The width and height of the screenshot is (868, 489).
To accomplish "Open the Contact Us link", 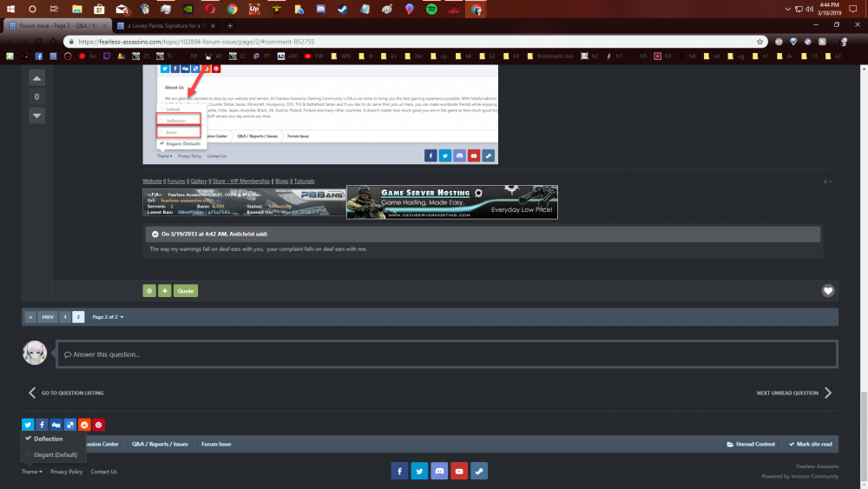I will tap(103, 472).
